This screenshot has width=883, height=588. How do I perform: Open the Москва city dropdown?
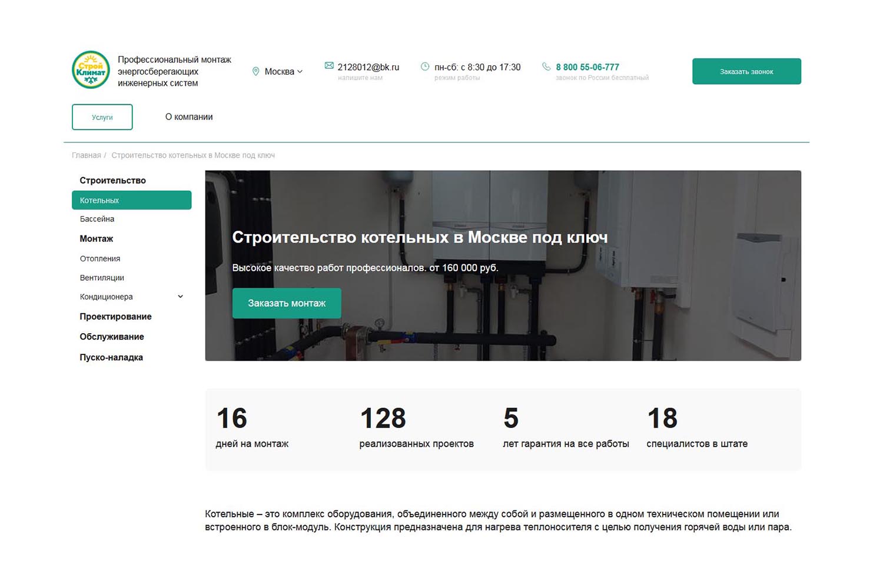(x=283, y=71)
